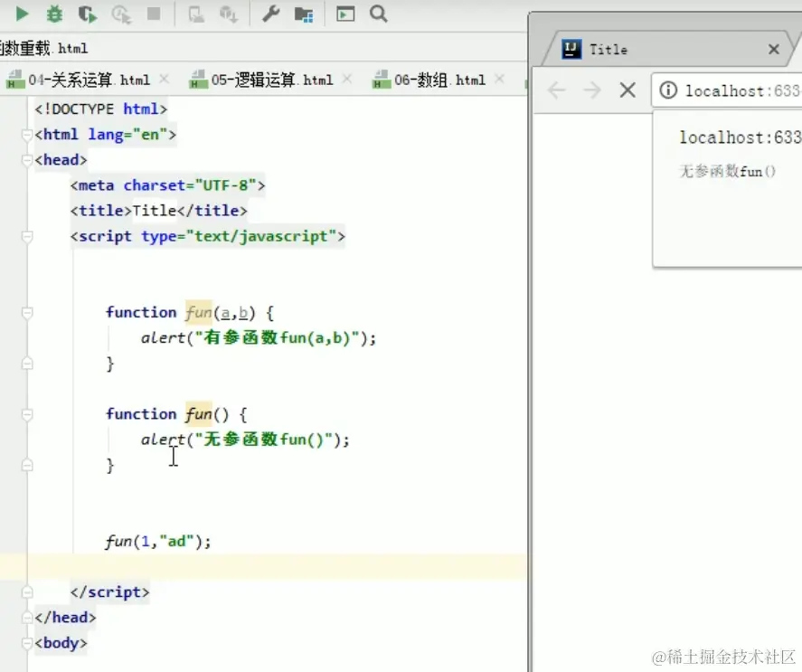
Task: Close the browser Title tab
Action: point(773,49)
